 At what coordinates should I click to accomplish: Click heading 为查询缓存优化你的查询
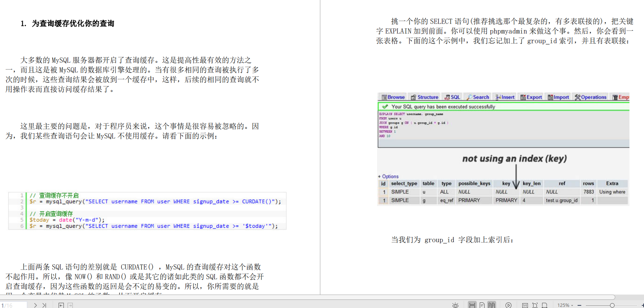[x=73, y=24]
